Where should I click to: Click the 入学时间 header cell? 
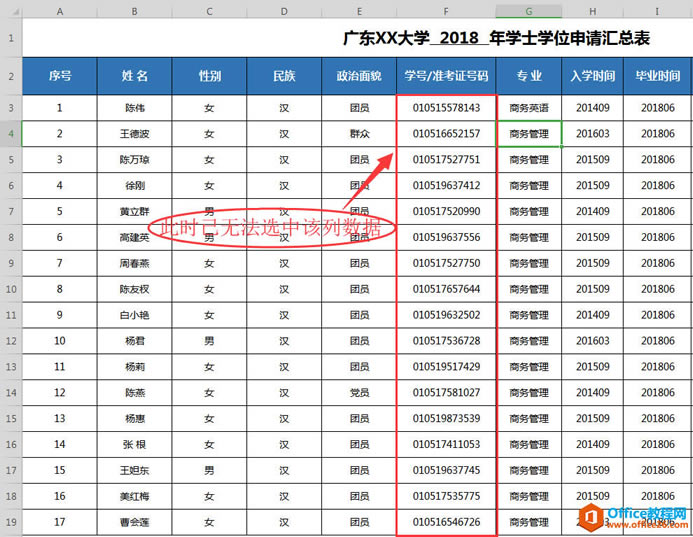tap(593, 76)
